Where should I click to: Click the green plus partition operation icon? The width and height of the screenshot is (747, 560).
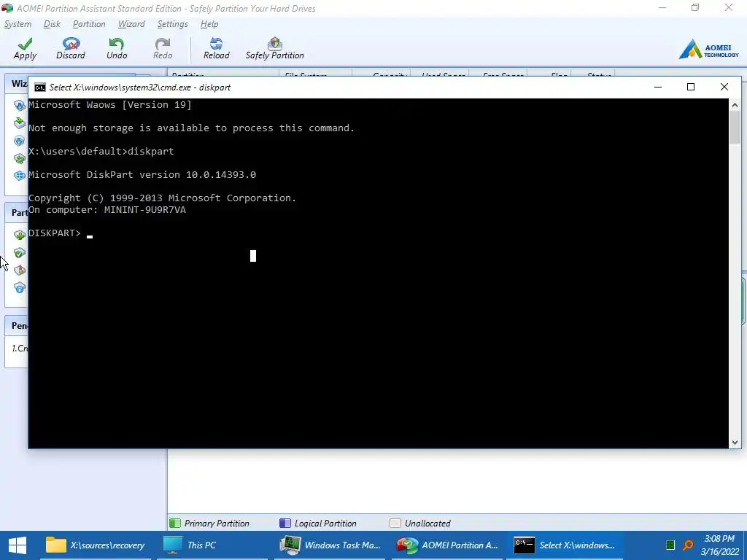20,235
